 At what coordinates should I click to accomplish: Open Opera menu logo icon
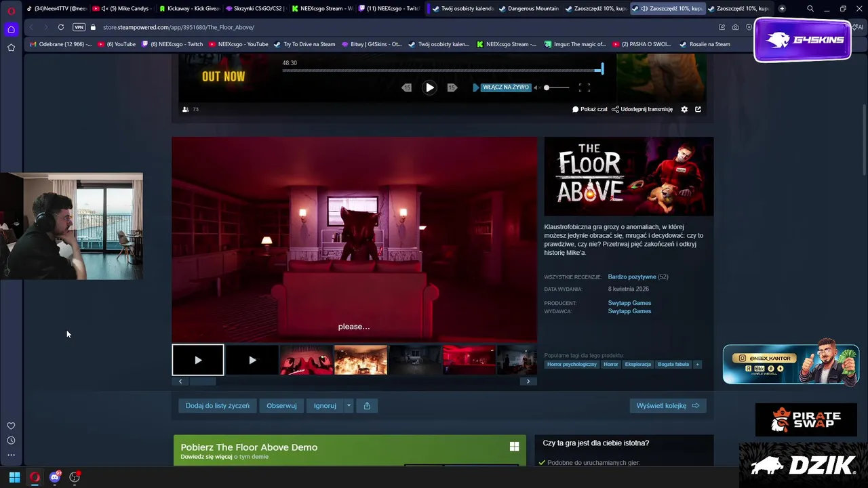tap(11, 10)
